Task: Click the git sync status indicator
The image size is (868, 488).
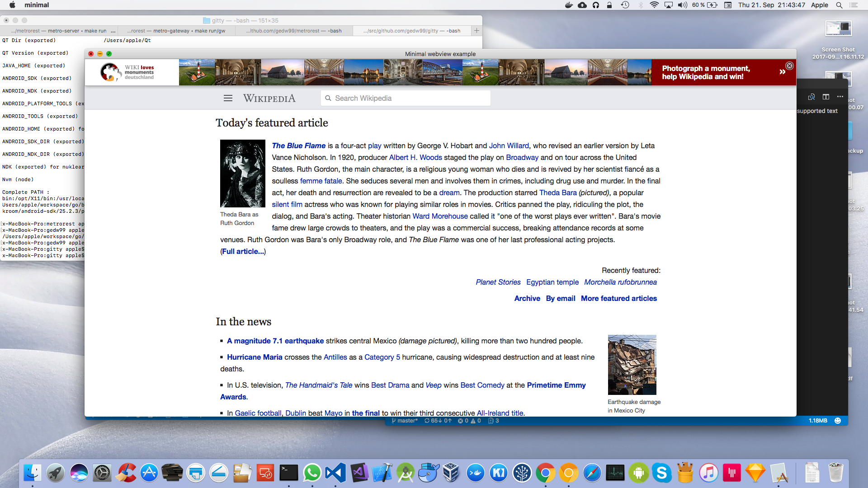Action: 438,421
